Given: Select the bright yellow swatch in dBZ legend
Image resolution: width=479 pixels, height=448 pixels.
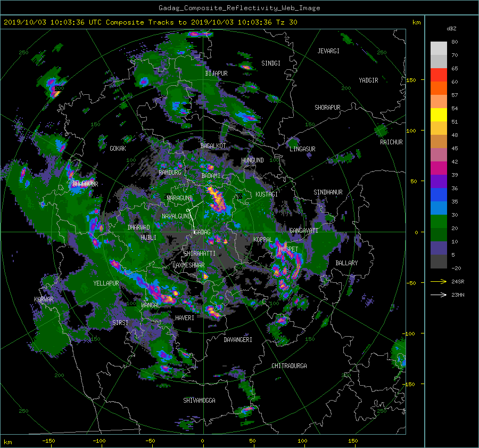Looking at the screenshot, I should click(439, 115).
